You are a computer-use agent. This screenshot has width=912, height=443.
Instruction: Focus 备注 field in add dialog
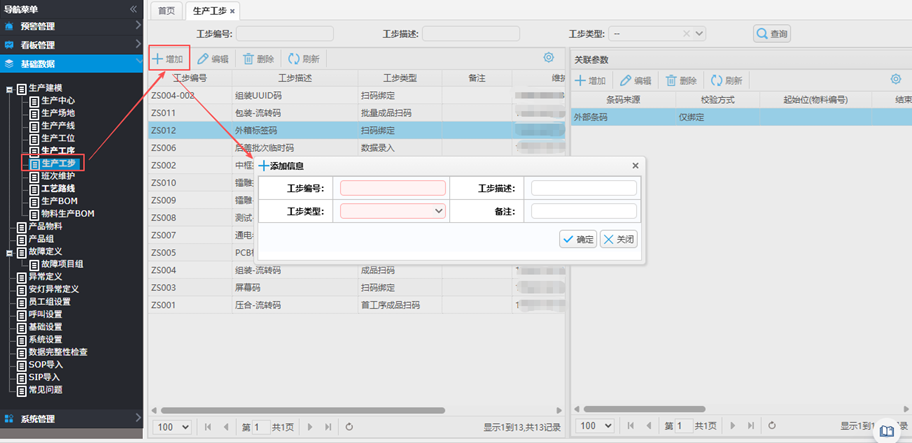[x=584, y=211]
